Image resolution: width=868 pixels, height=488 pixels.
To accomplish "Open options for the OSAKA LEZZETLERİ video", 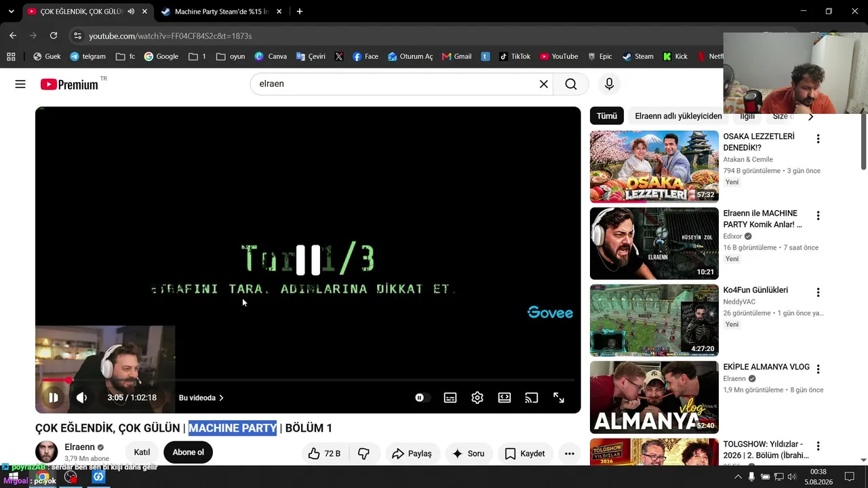I will [x=818, y=139].
